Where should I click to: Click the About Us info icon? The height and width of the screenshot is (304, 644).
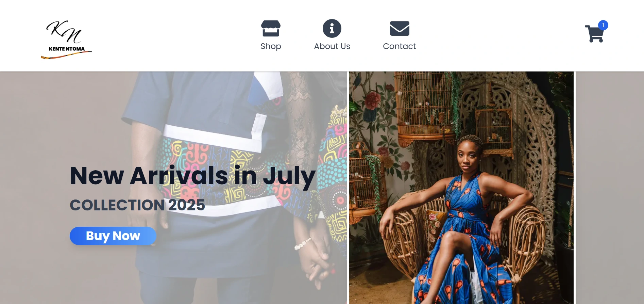(x=332, y=28)
